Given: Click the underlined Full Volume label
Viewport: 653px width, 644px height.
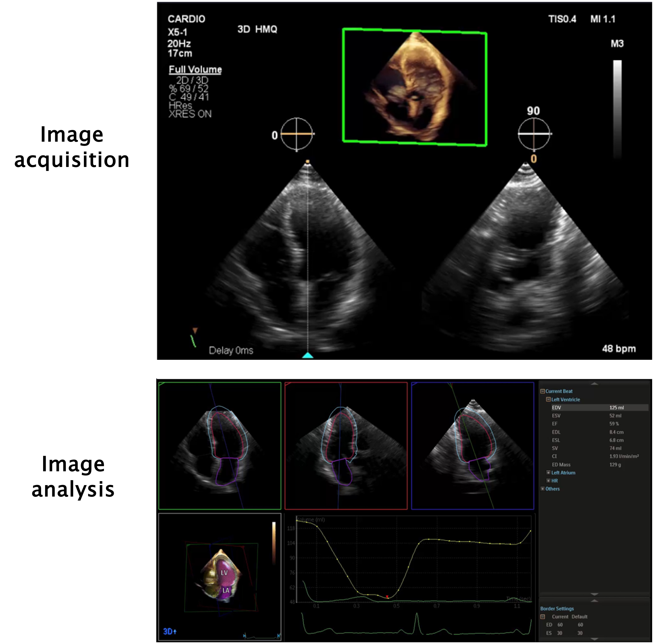Looking at the screenshot, I should click(195, 70).
